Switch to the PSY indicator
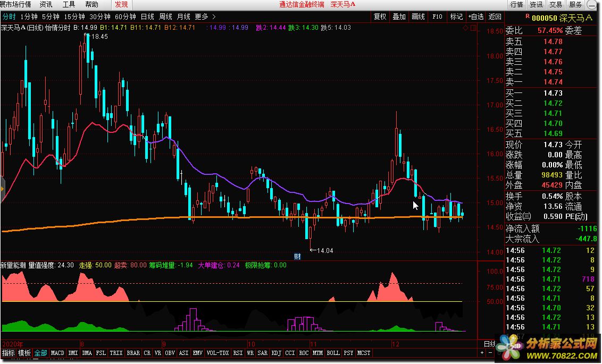Image resolution: width=602 pixels, height=364 pixels. tap(349, 353)
